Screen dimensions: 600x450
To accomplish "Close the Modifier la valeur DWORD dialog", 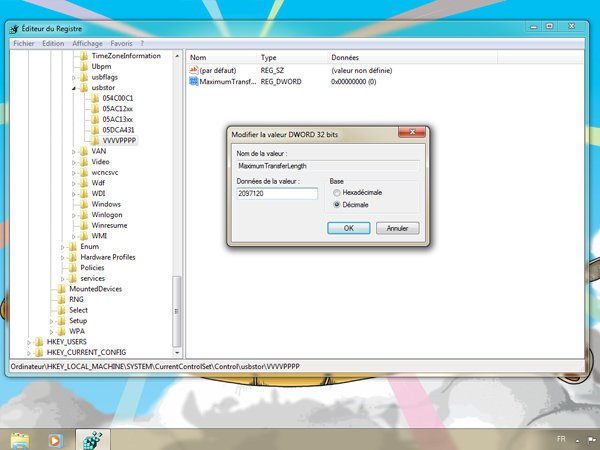I will click(412, 132).
